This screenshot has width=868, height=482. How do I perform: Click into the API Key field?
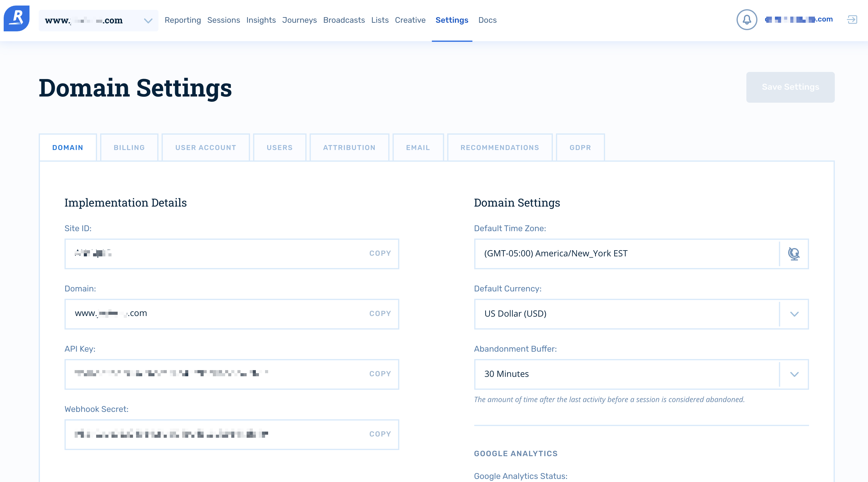coord(216,374)
